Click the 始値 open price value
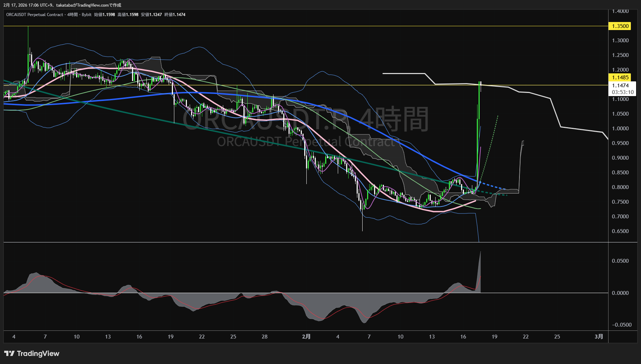 [x=109, y=15]
